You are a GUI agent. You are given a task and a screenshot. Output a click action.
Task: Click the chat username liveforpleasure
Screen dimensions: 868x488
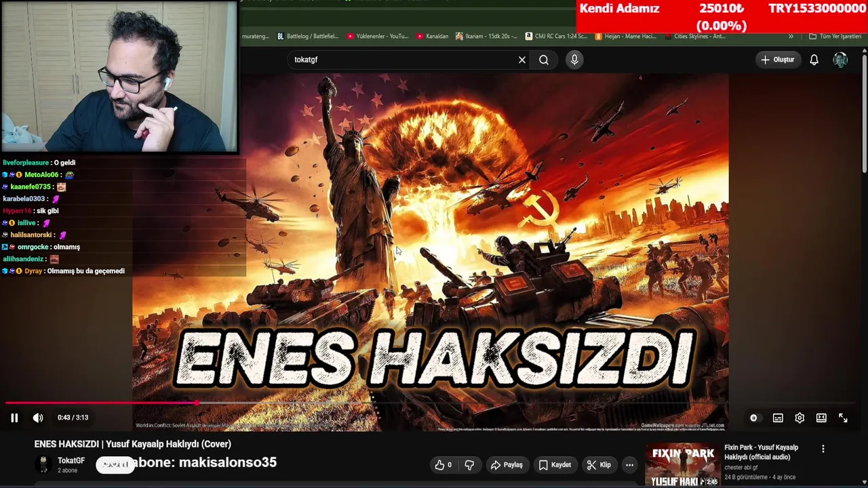pos(26,163)
